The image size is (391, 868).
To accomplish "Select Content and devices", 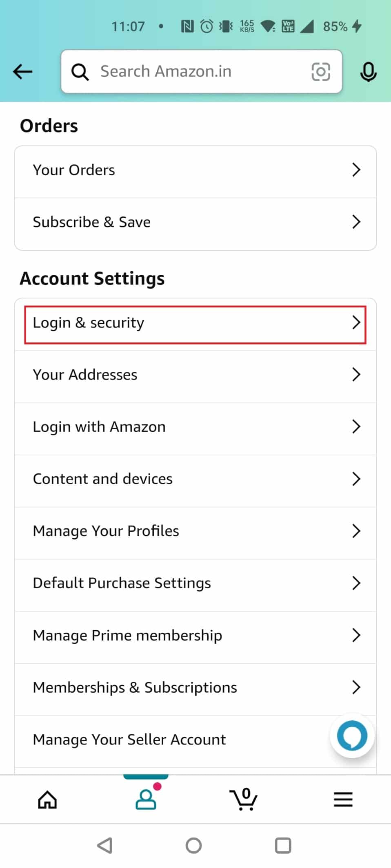I will tap(195, 479).
